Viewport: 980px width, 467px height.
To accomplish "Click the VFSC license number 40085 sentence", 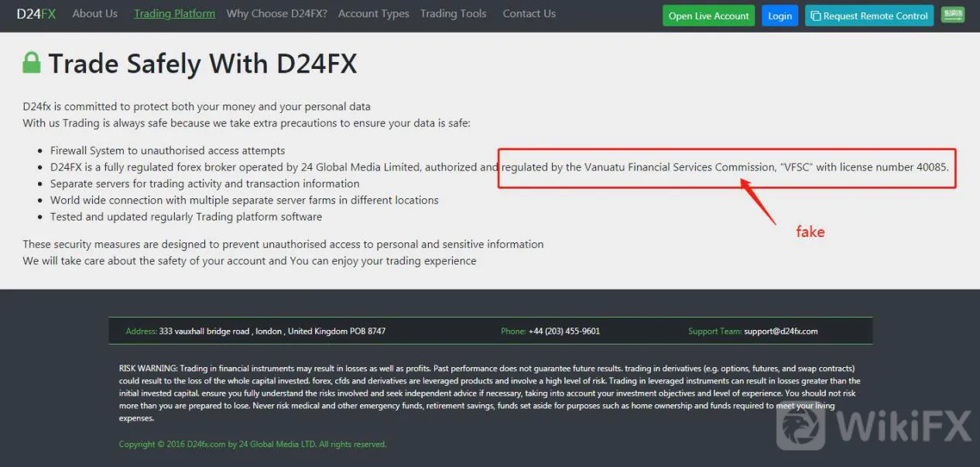I will tap(499, 167).
